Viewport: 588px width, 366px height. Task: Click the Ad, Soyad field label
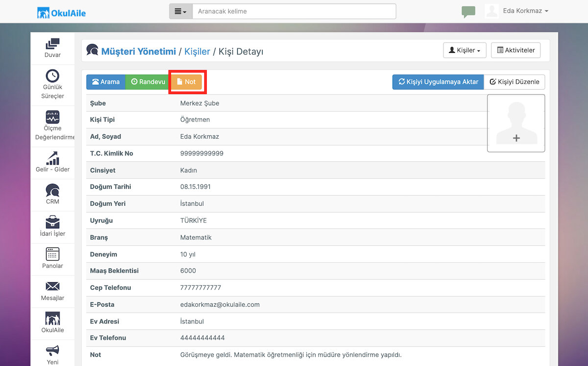click(105, 137)
